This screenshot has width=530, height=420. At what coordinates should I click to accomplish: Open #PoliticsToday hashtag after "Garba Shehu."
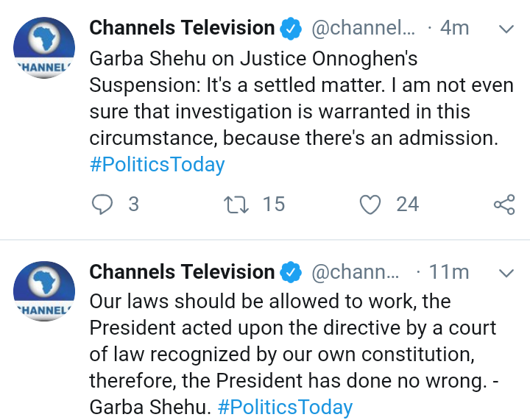click(x=285, y=407)
